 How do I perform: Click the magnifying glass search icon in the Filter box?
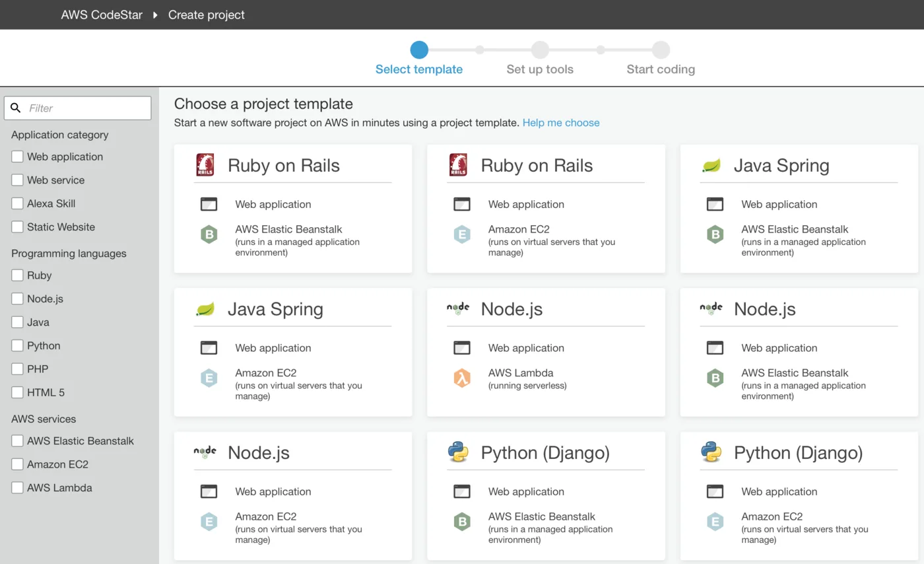(16, 108)
